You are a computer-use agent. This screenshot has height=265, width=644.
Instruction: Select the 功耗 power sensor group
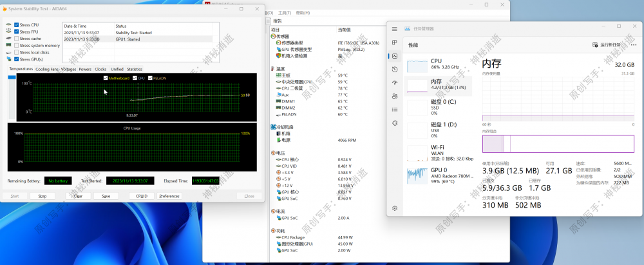point(280,230)
